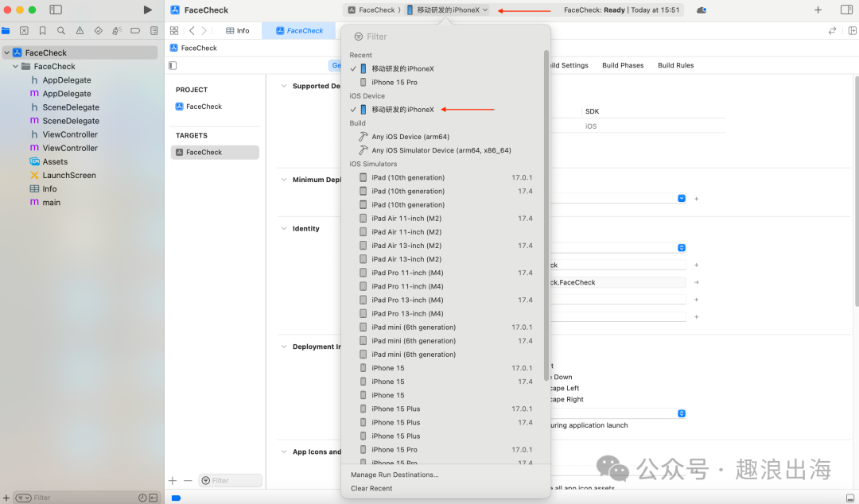The image size is (859, 504).
Task: Remove target with the minus button
Action: (188, 480)
